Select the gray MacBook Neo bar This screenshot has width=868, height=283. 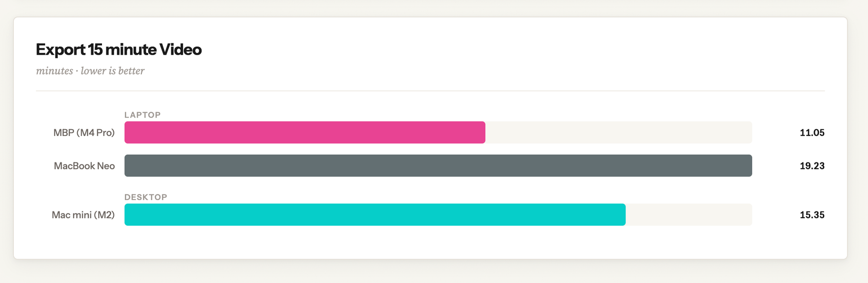438,165
